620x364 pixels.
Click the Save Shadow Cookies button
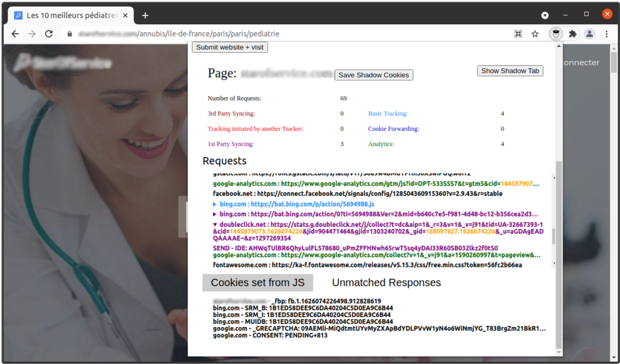pyautogui.click(x=374, y=75)
